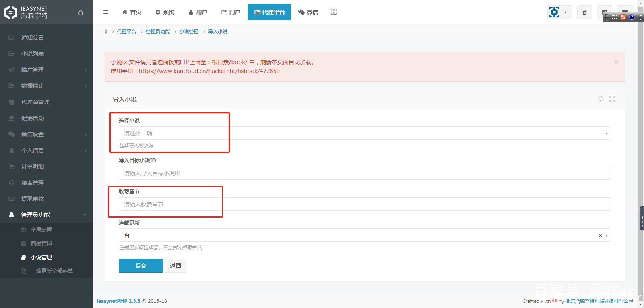Image resolution: width=644 pixels, height=308 pixels.
Task: Click the WeChat icon beside 微信设置
Action: (12, 134)
